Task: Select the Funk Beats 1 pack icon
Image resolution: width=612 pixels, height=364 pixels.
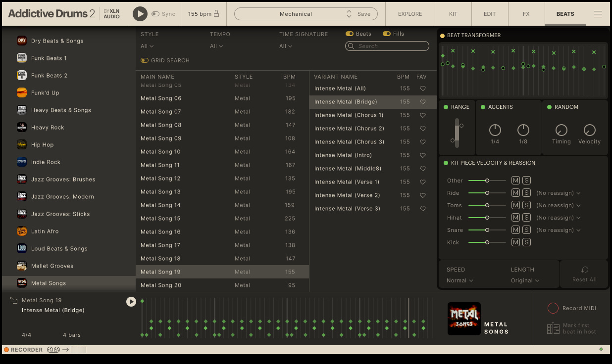Action: [22, 58]
